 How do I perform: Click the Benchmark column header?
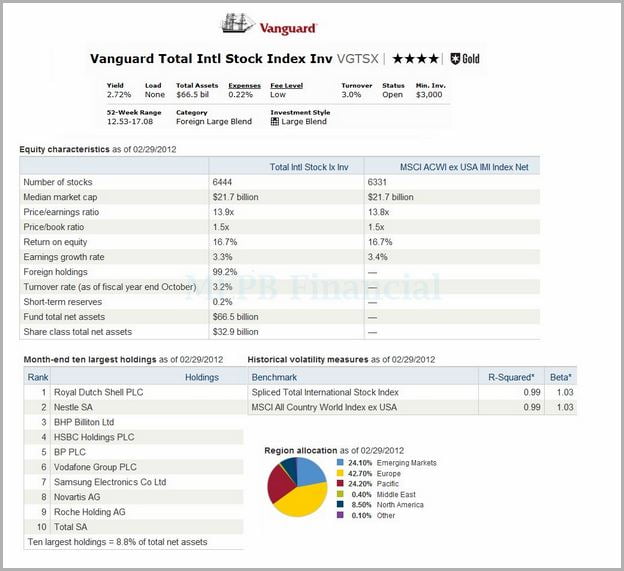(x=274, y=377)
